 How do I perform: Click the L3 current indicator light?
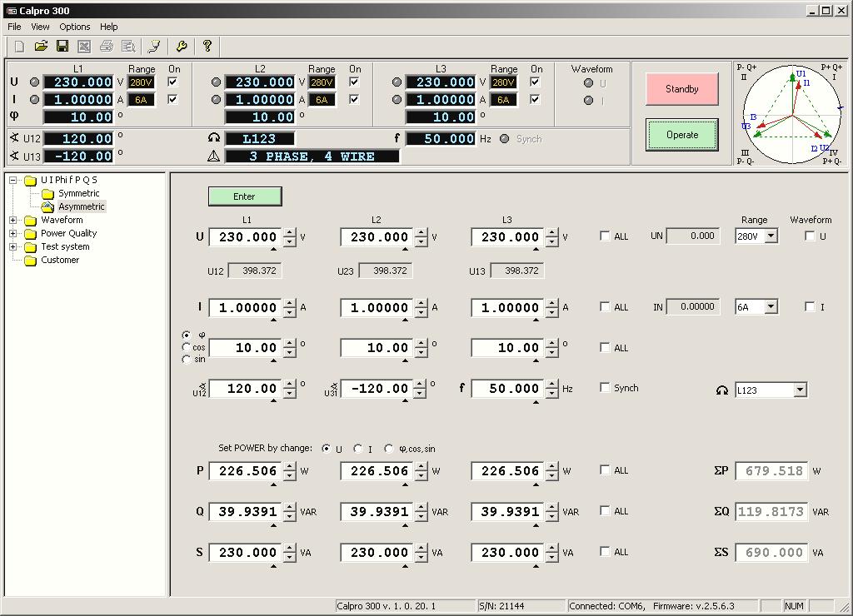(x=397, y=100)
